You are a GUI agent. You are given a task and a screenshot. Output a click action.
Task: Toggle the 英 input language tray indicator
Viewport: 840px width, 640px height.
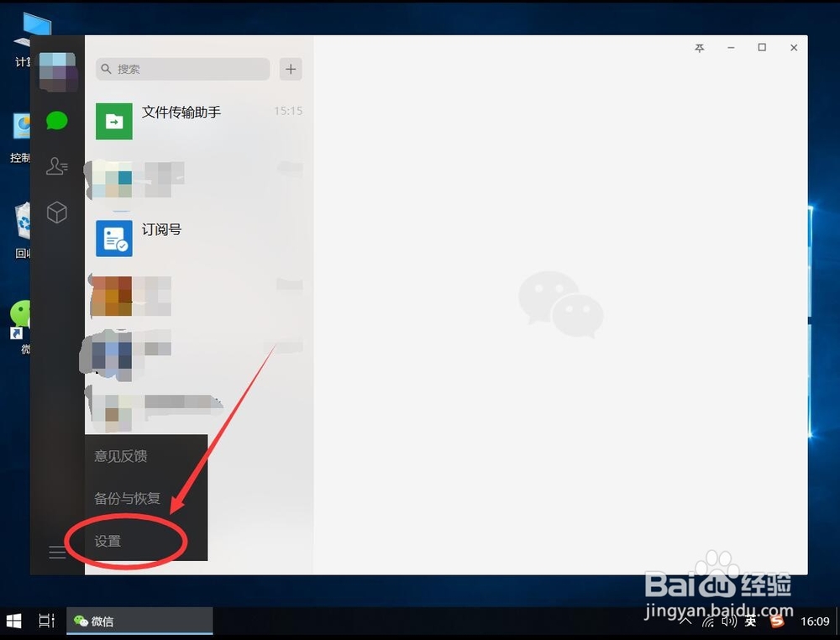point(751,622)
